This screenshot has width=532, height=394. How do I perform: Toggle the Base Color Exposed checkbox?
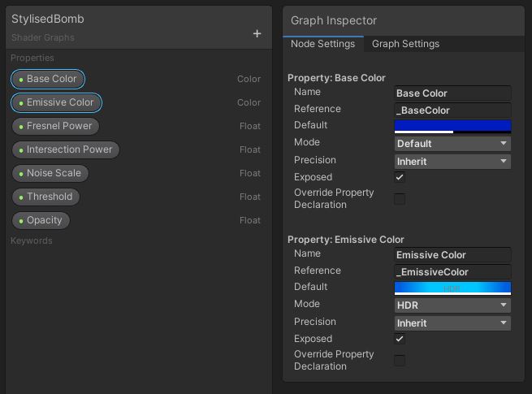tap(400, 177)
